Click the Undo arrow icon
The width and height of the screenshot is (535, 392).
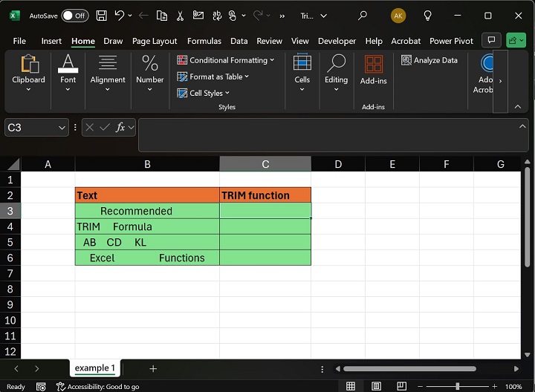tap(119, 16)
